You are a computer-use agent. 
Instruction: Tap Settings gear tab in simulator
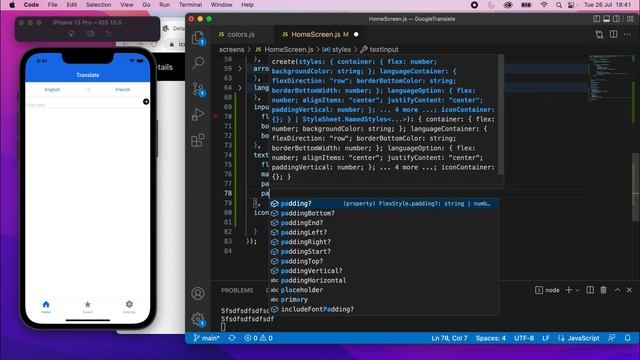[129, 307]
